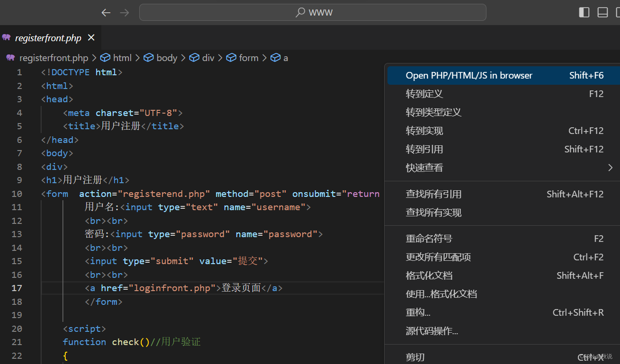Close the registerfront.php tab
This screenshot has height=364, width=620.
91,37
